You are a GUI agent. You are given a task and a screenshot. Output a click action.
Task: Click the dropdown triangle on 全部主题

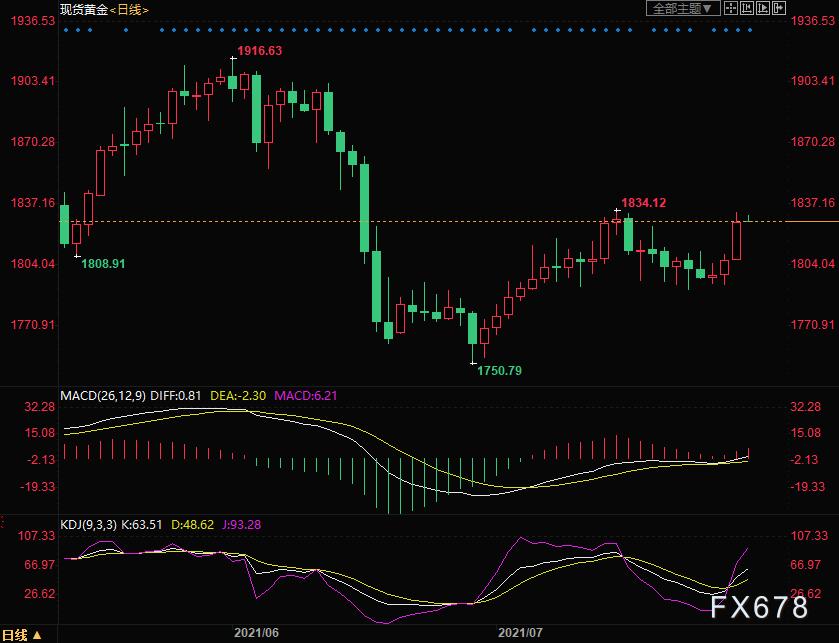(x=707, y=8)
